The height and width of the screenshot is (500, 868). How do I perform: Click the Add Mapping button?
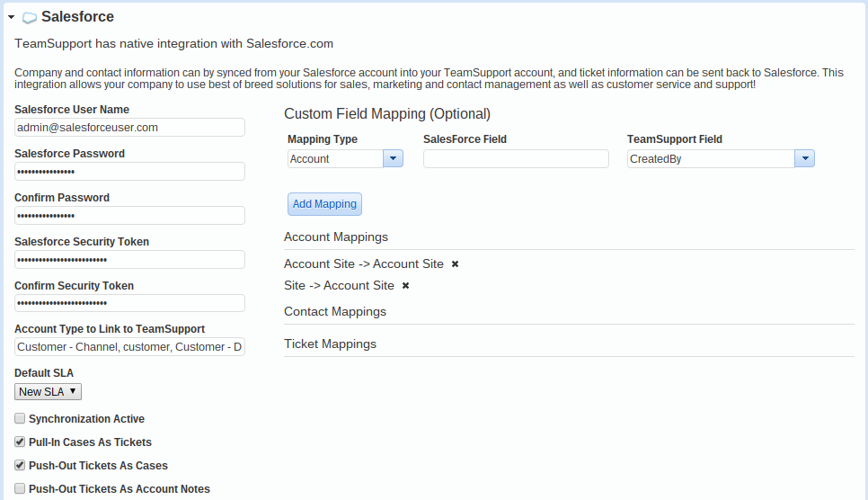pyautogui.click(x=324, y=204)
